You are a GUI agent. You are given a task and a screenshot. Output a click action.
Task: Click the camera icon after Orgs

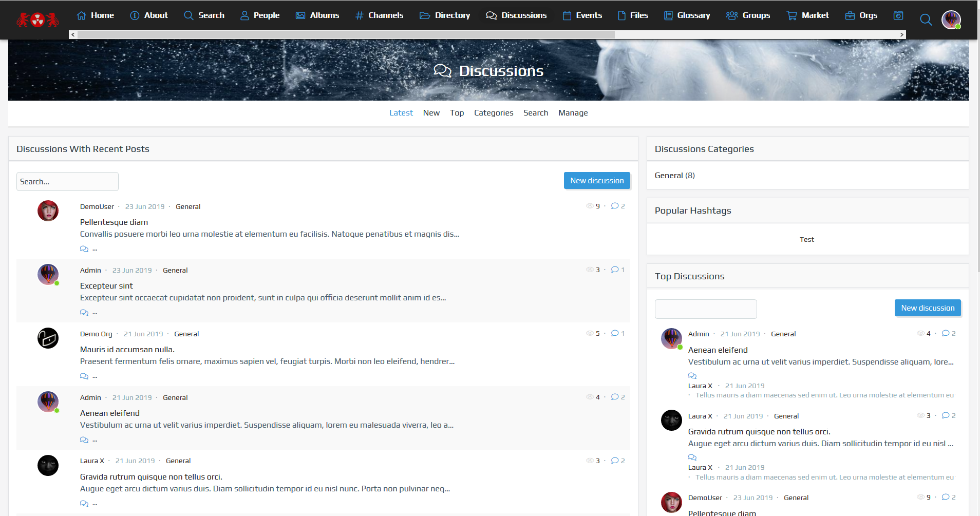pyautogui.click(x=898, y=15)
